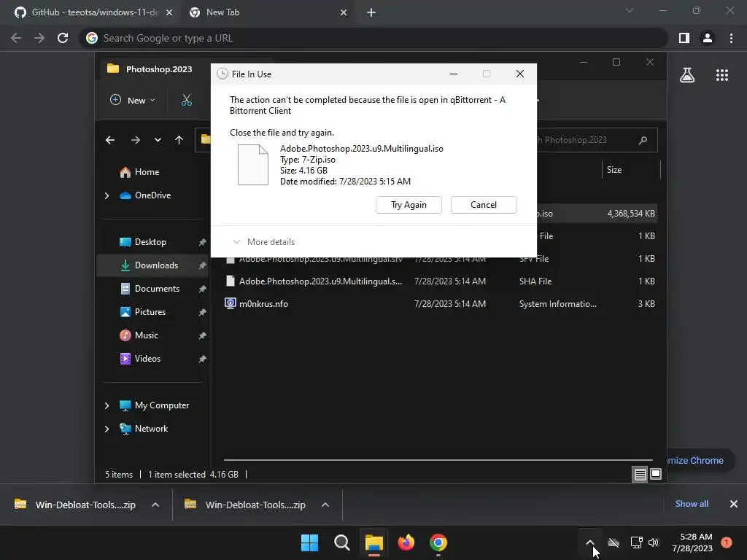Open Documents in Explorer sidebar
This screenshot has width=747, height=560.
point(150,289)
